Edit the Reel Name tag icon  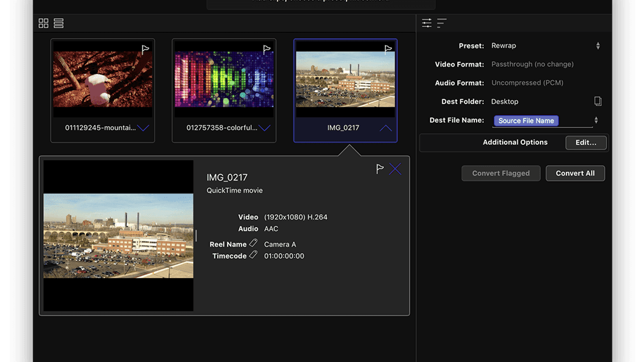coord(253,243)
